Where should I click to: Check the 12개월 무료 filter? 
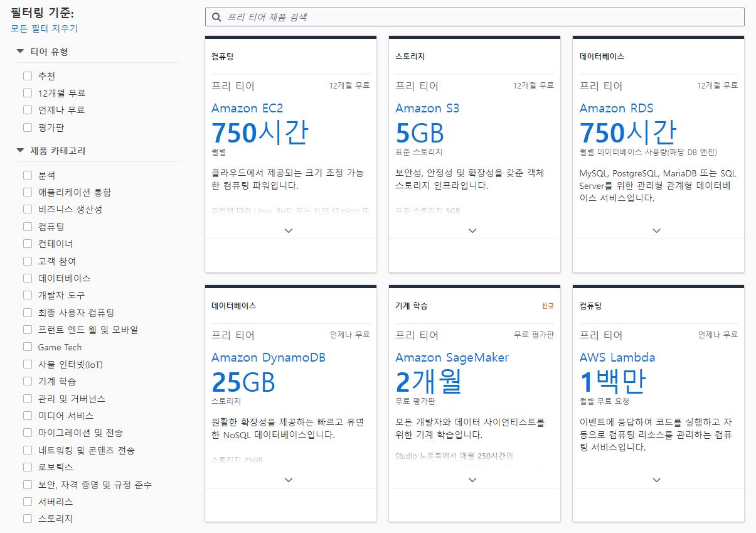(x=28, y=93)
